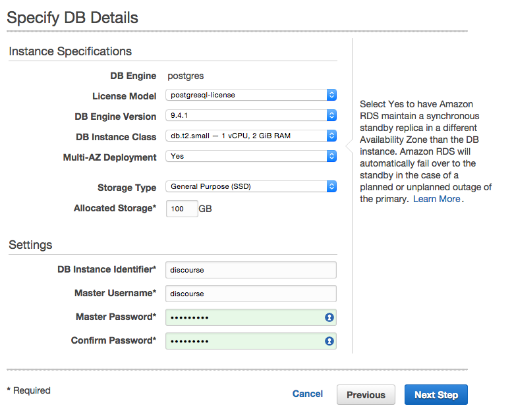Click the Multi-AZ Deployment dropdown arrows
512x420 pixels.
tap(331, 156)
